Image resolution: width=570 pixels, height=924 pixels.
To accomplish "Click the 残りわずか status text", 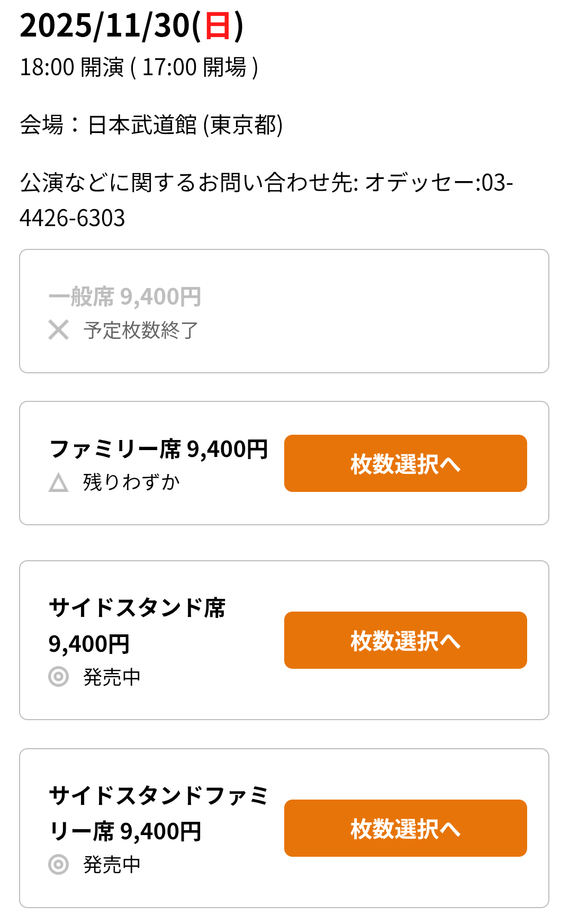I will click(131, 482).
